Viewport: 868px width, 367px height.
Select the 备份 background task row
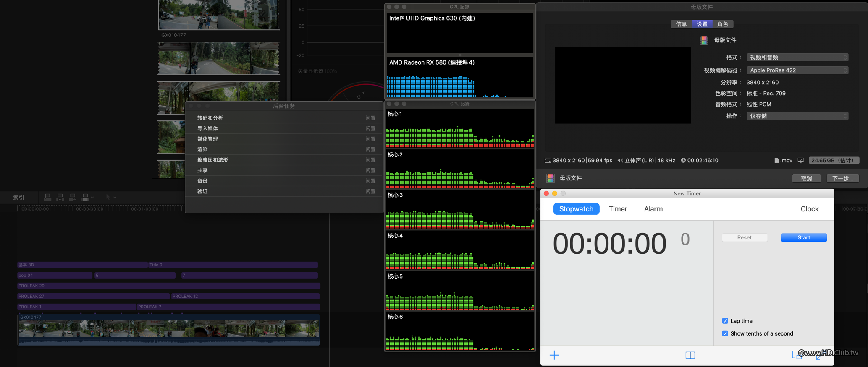284,181
